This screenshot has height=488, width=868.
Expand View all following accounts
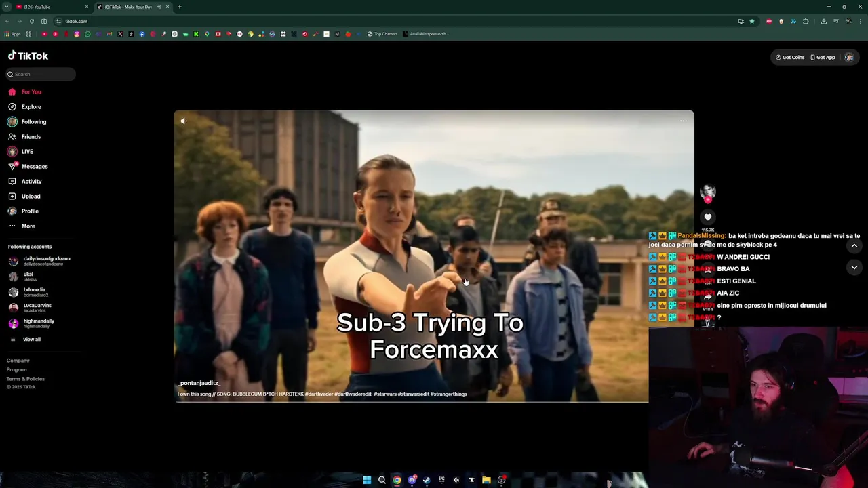25,339
